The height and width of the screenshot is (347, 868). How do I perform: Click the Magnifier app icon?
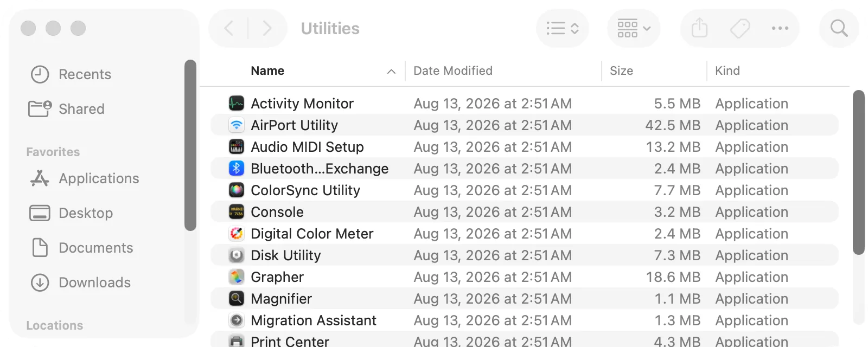point(236,298)
